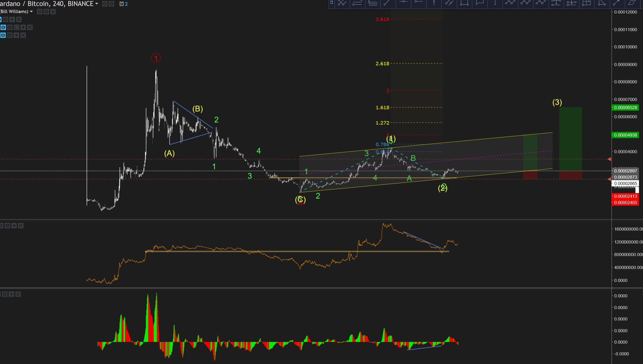Click the 0.00006528 green price label
Image resolution: width=643 pixels, height=364 pixels.
(625, 107)
